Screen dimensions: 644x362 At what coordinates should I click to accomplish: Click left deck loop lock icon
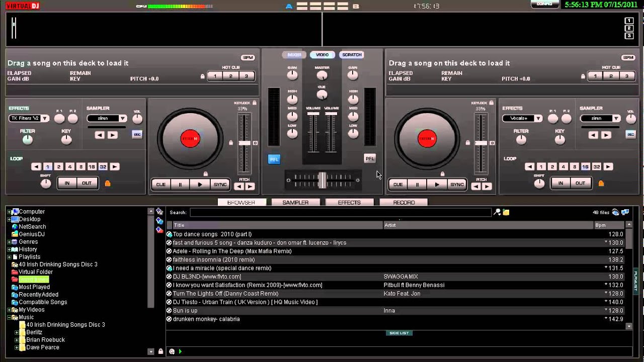pyautogui.click(x=107, y=184)
